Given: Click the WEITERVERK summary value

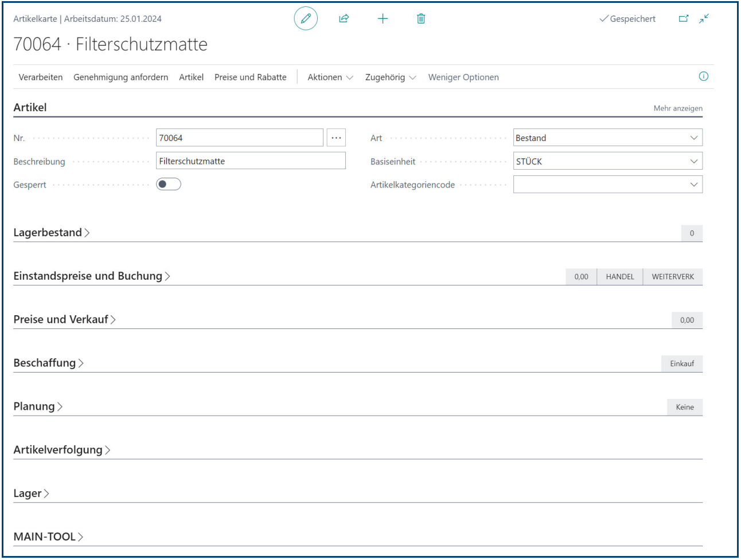Looking at the screenshot, I should point(673,277).
